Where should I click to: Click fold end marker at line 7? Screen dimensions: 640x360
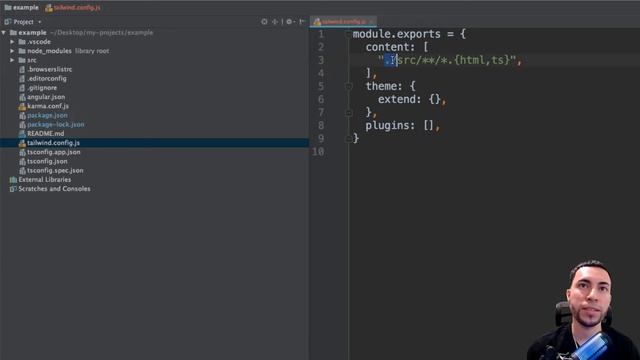point(349,112)
